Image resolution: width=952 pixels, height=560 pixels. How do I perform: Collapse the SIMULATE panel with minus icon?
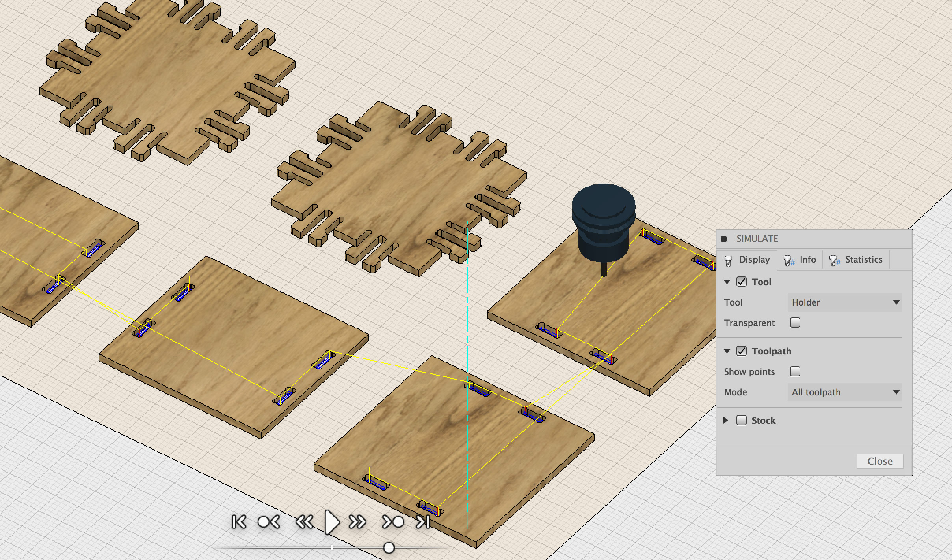[x=724, y=239]
